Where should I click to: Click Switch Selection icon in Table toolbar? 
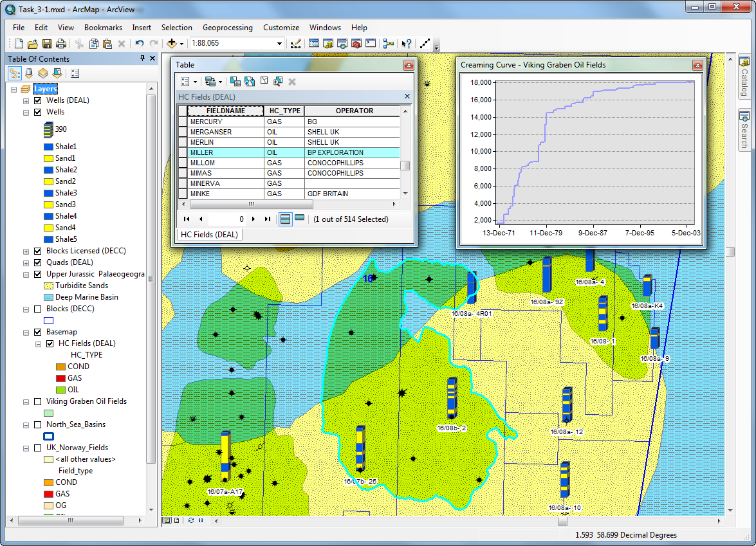click(249, 82)
